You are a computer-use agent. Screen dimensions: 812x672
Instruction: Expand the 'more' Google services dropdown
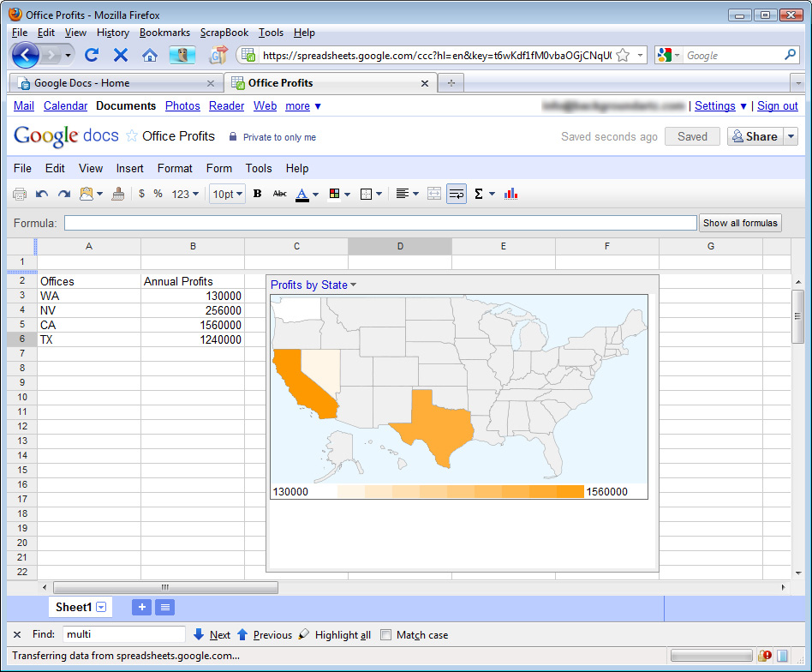303,105
